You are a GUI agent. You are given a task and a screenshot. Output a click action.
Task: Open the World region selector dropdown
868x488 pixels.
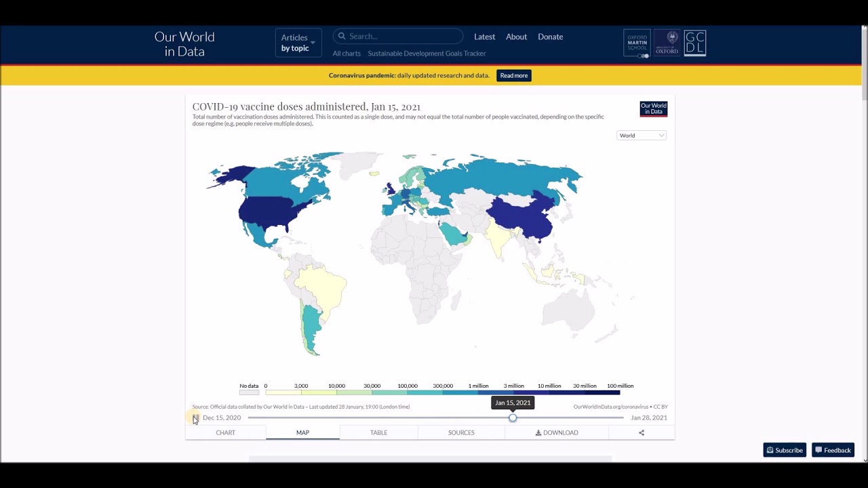(642, 136)
